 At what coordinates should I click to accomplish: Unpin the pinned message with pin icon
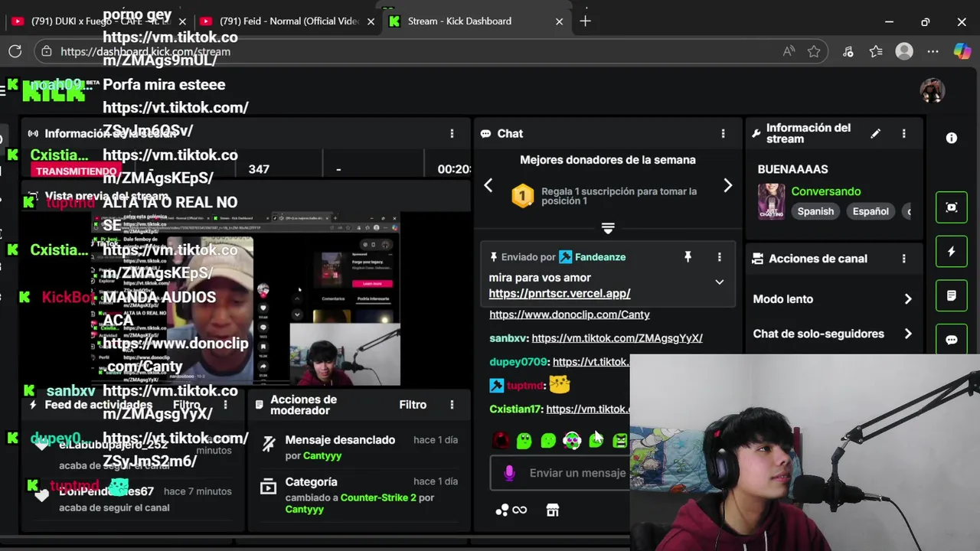[x=688, y=257]
